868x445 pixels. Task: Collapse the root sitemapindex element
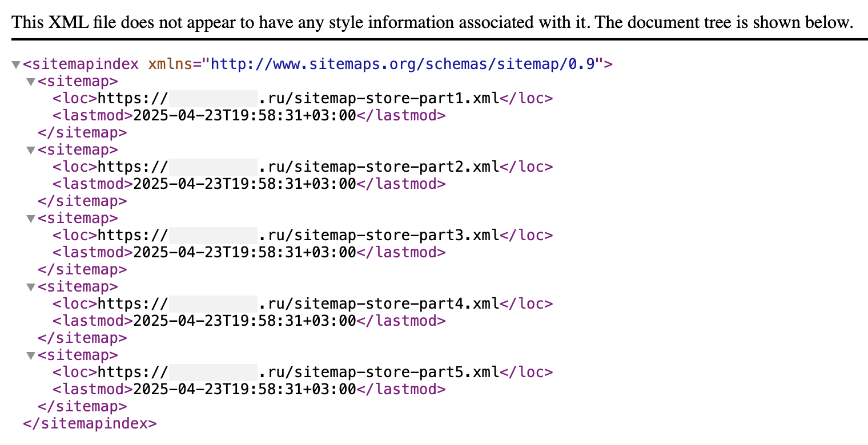click(x=16, y=65)
